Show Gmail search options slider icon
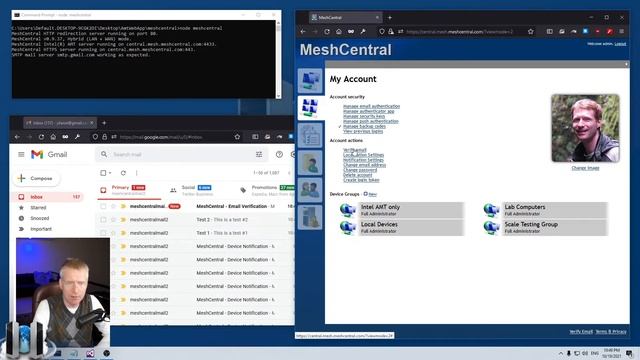640x360 pixels. pos(259,154)
